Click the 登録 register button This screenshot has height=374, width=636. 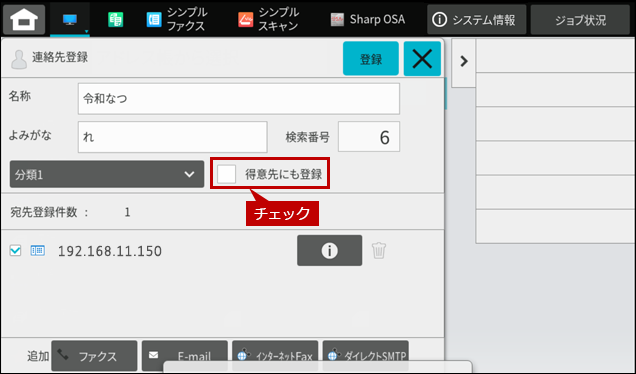point(371,59)
